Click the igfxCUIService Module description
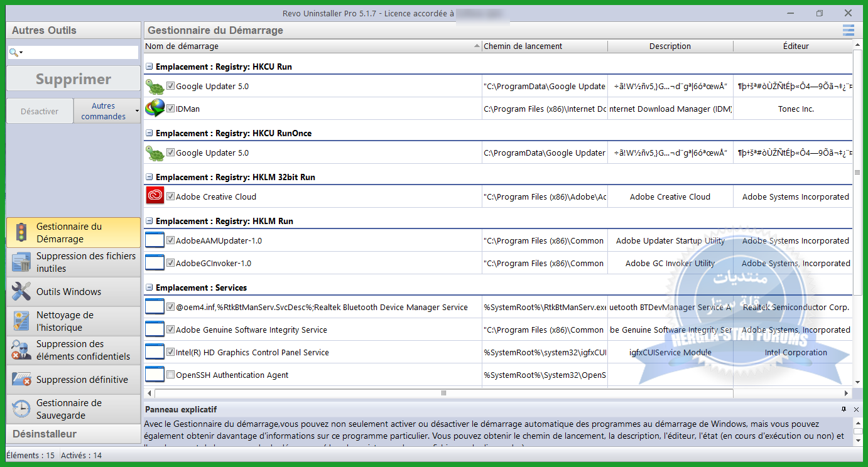Image resolution: width=868 pixels, height=467 pixels. pyautogui.click(x=670, y=353)
